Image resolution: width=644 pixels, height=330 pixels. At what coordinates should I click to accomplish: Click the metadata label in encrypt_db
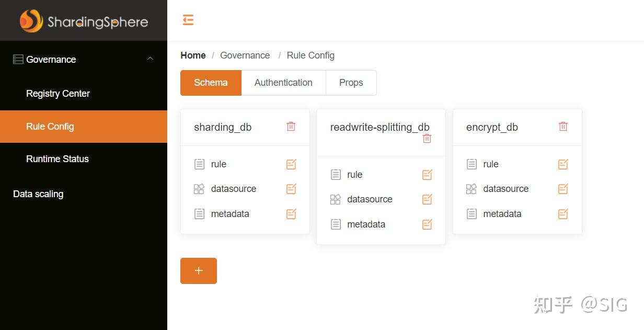(502, 214)
